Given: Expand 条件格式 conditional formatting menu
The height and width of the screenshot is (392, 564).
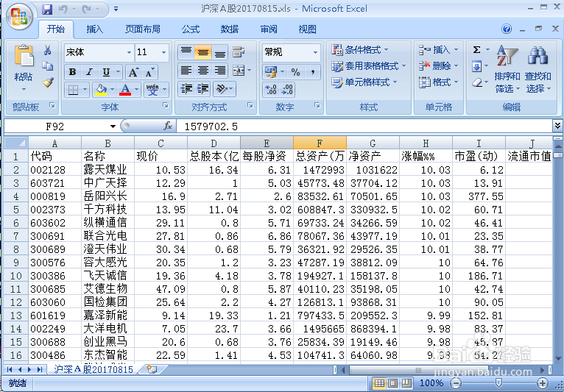Looking at the screenshot, I should (360, 49).
